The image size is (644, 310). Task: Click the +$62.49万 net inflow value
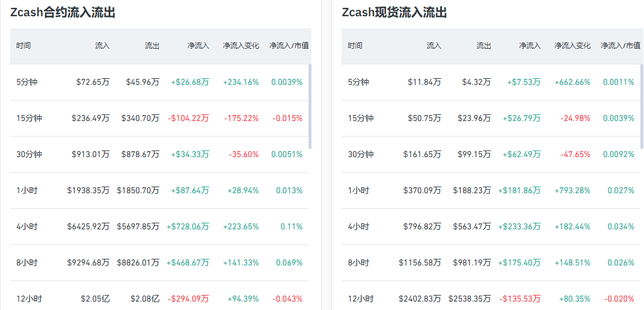[x=521, y=155]
